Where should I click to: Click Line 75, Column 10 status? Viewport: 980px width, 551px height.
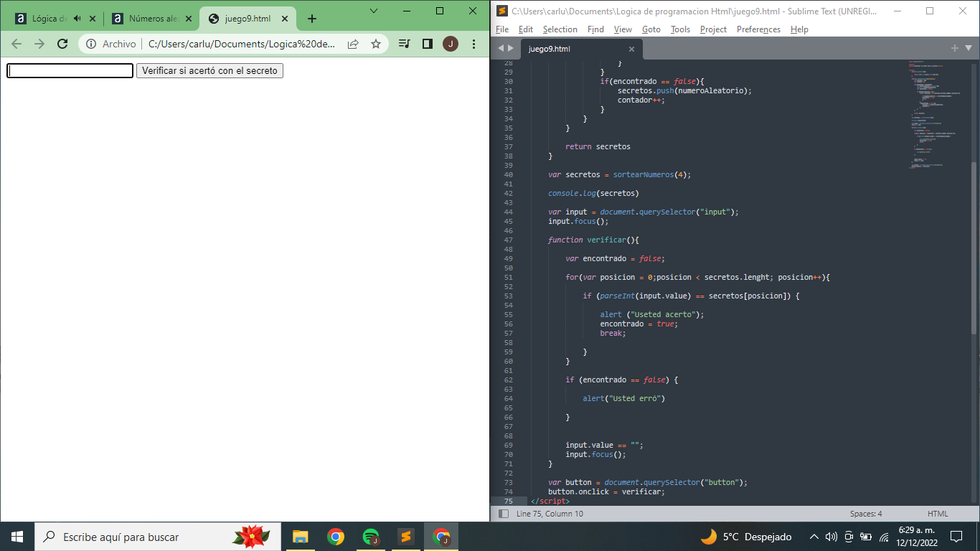point(550,514)
